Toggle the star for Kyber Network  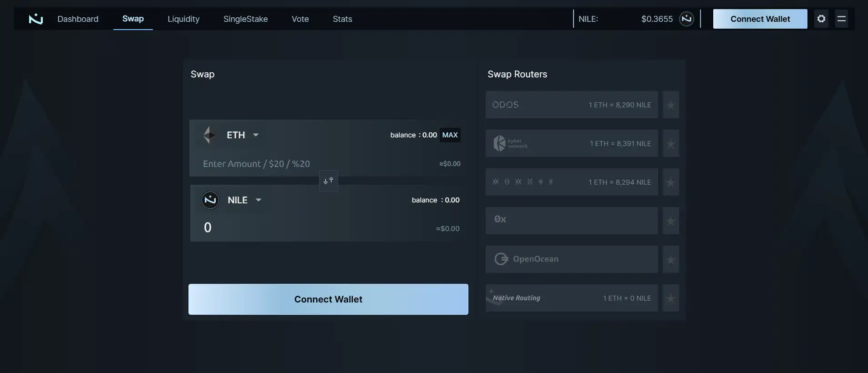pos(670,144)
